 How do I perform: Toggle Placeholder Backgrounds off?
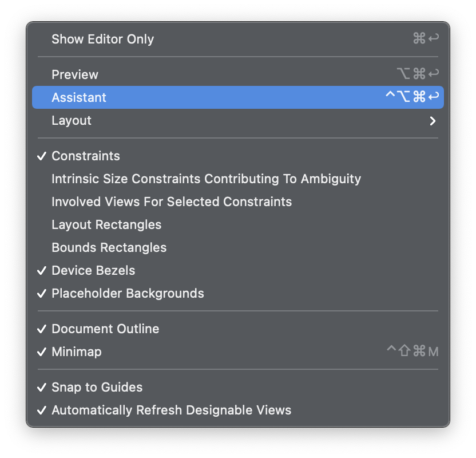[237, 293]
